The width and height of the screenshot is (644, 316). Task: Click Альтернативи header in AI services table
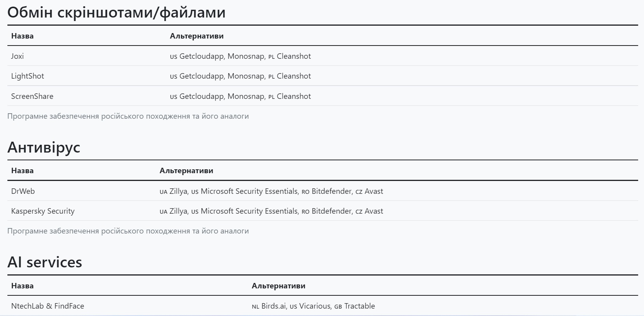(x=278, y=286)
